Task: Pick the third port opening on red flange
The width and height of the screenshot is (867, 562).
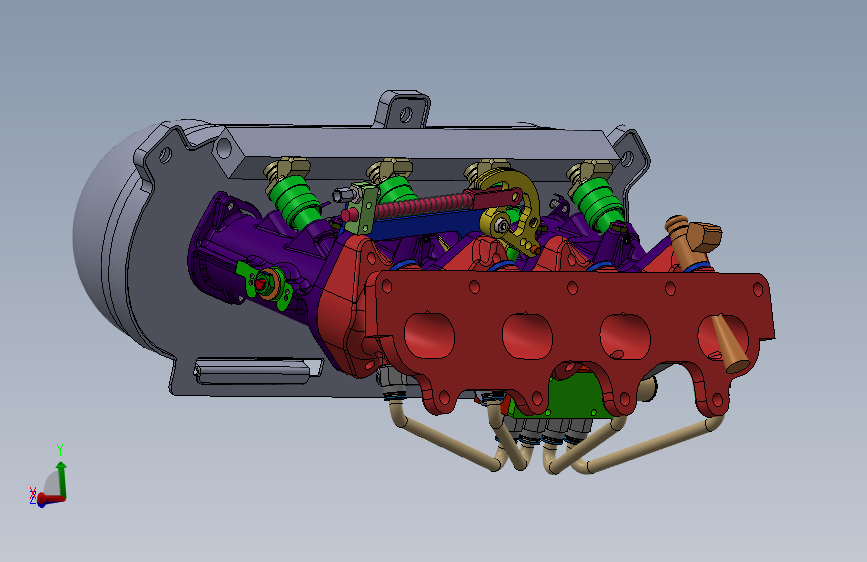Action: (625, 336)
